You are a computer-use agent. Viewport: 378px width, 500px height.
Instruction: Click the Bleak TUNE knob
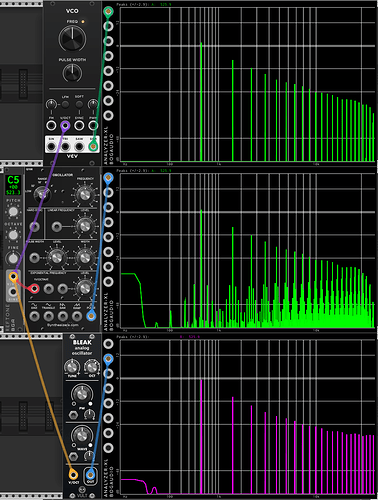click(x=72, y=367)
